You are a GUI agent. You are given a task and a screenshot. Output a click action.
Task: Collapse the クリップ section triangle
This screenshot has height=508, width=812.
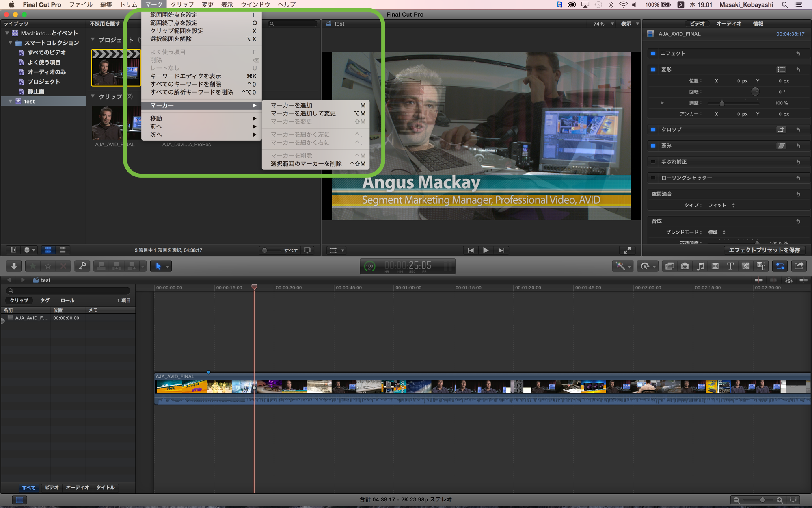pyautogui.click(x=93, y=96)
